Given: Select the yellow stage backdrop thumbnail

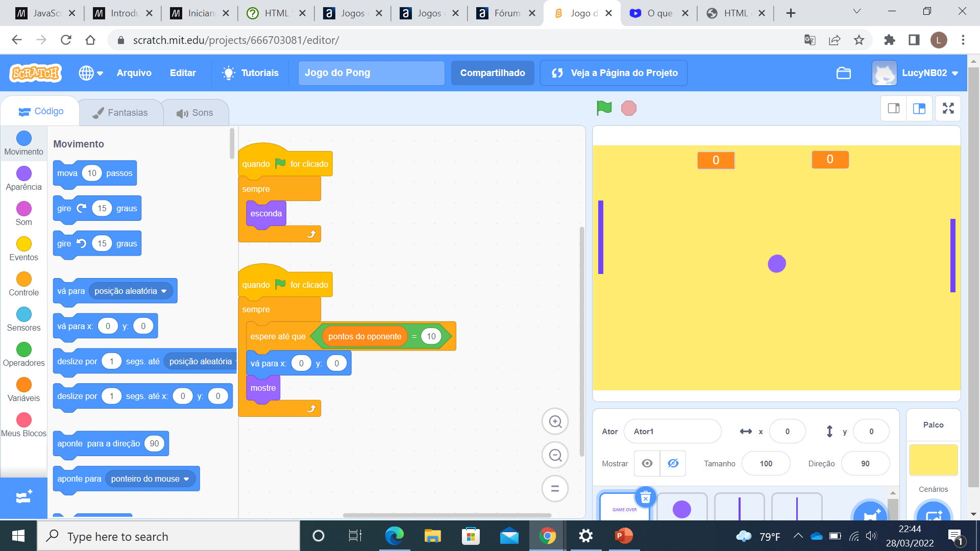Looking at the screenshot, I should coord(933,459).
